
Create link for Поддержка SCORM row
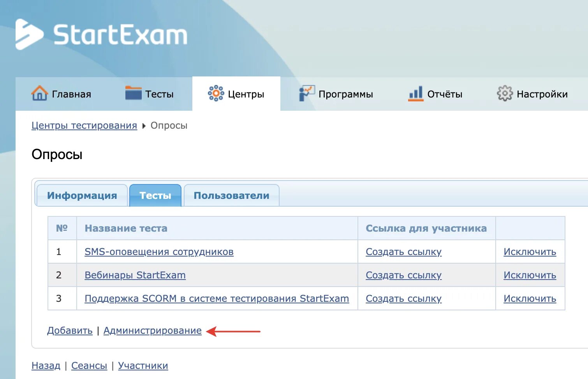click(x=403, y=299)
